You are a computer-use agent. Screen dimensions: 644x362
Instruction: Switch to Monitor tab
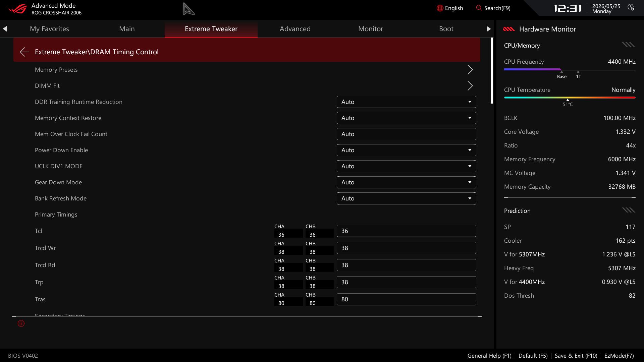point(371,29)
